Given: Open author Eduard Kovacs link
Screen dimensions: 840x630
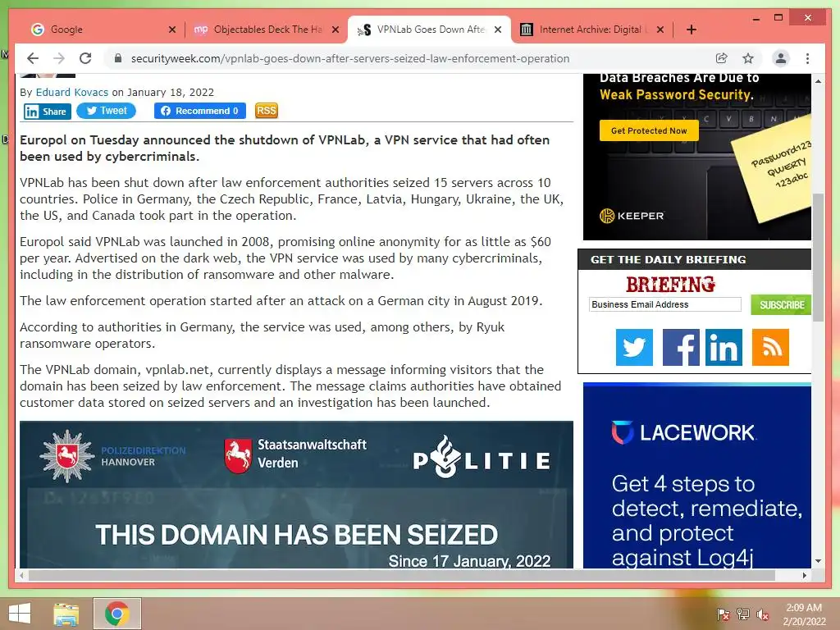Looking at the screenshot, I should pos(72,92).
